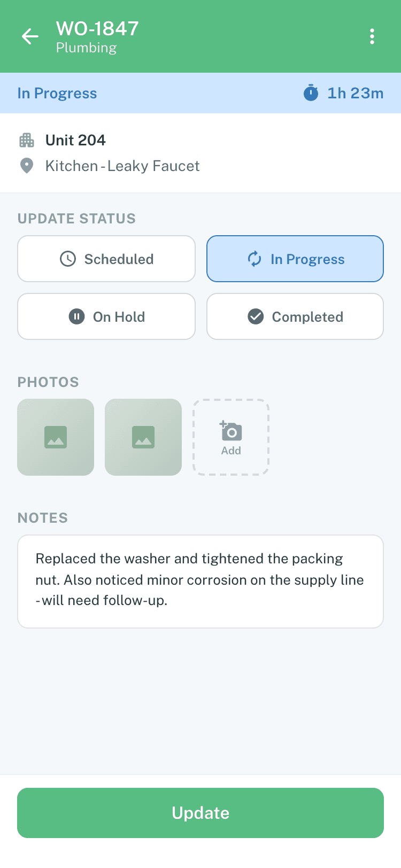
Task: Select the Completed status option
Action: (x=295, y=316)
